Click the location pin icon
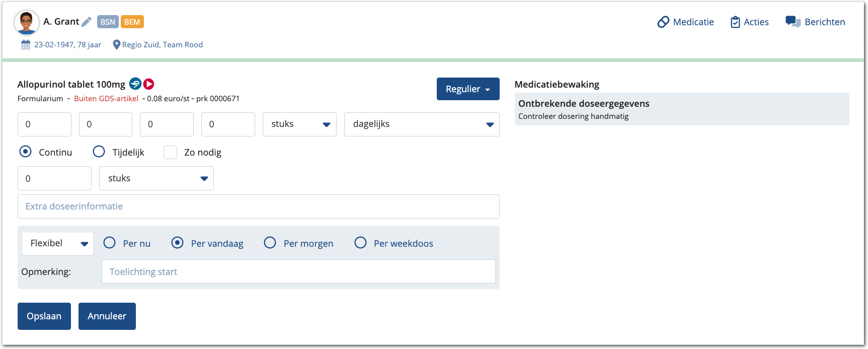Screen dimensions: 868x349 click(x=117, y=45)
